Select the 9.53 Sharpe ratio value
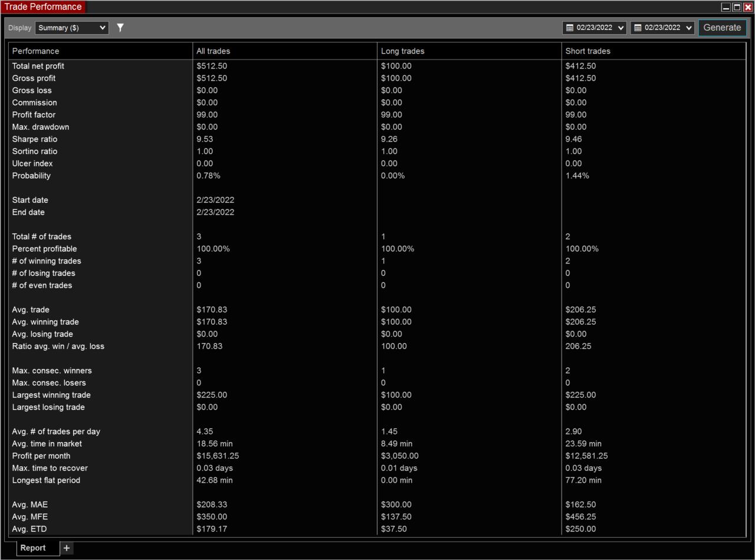The width and height of the screenshot is (755, 560). click(x=205, y=139)
